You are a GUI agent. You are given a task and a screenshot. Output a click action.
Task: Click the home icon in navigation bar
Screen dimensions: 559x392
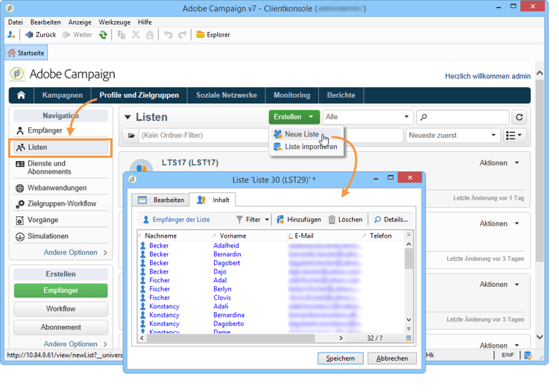point(21,95)
